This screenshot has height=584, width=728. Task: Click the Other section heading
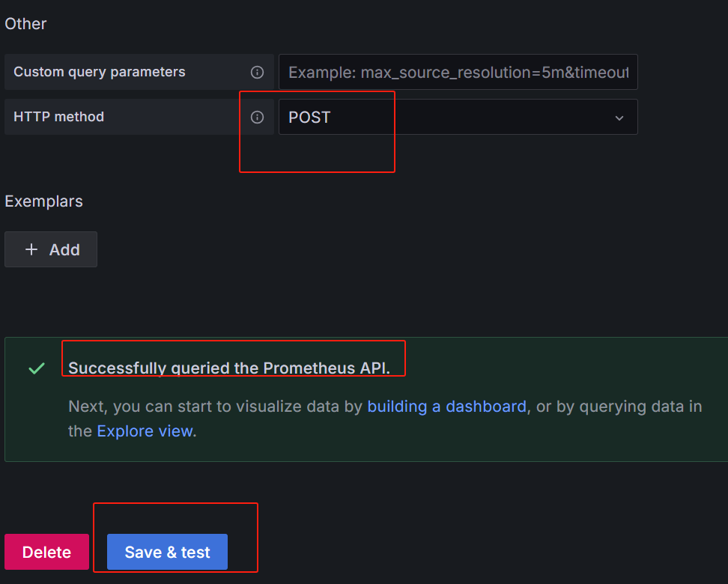[x=25, y=24]
